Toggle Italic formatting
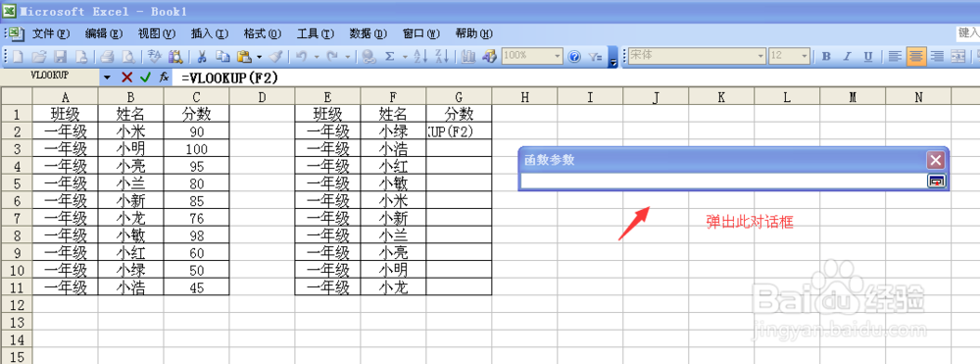 click(x=848, y=56)
